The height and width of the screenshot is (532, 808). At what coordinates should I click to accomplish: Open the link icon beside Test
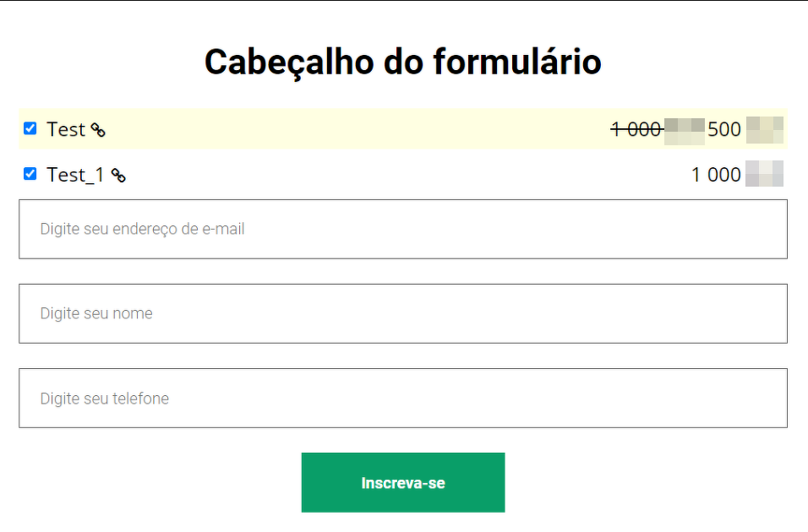coord(98,130)
